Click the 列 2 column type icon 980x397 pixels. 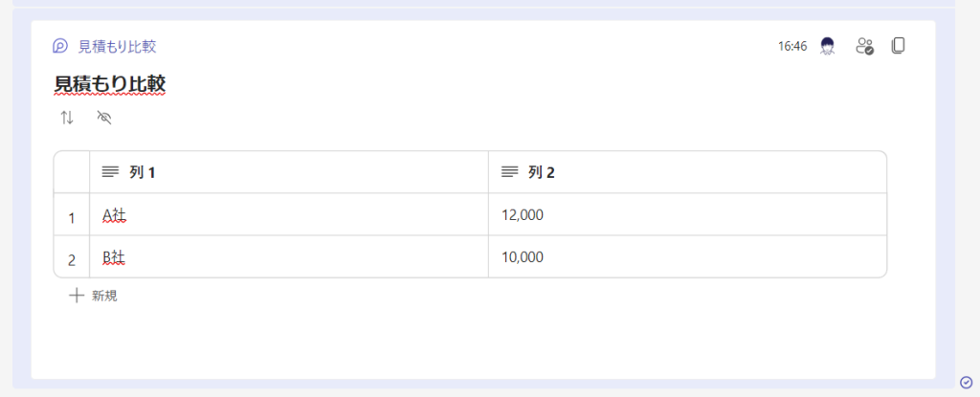510,172
